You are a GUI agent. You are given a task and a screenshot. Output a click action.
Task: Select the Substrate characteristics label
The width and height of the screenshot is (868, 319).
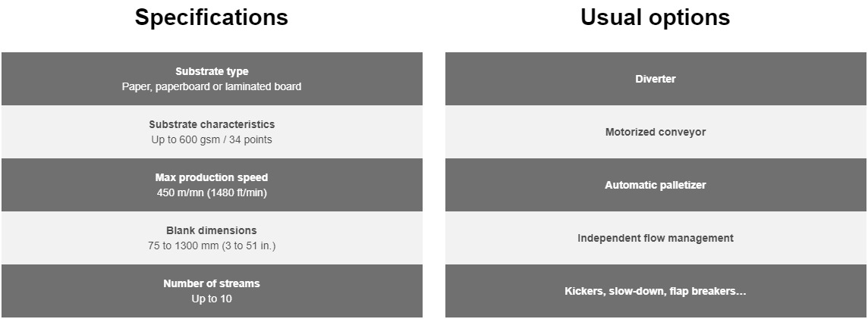tap(212, 124)
